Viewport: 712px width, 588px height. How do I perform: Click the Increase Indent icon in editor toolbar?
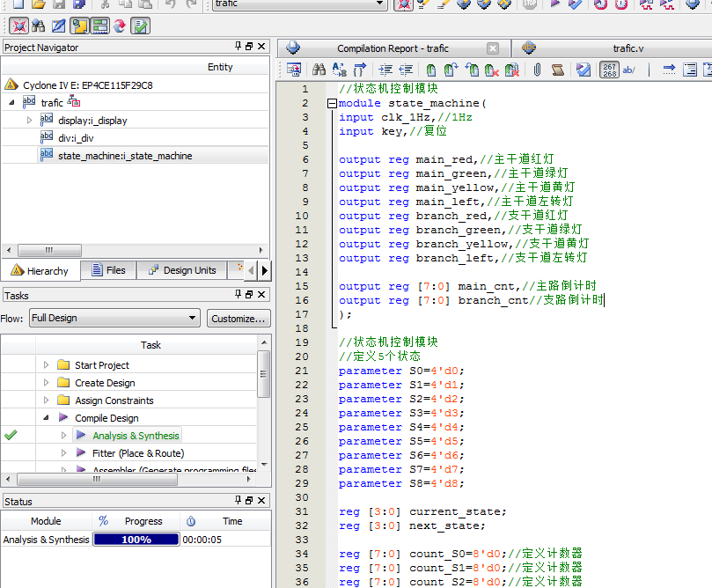coord(385,70)
